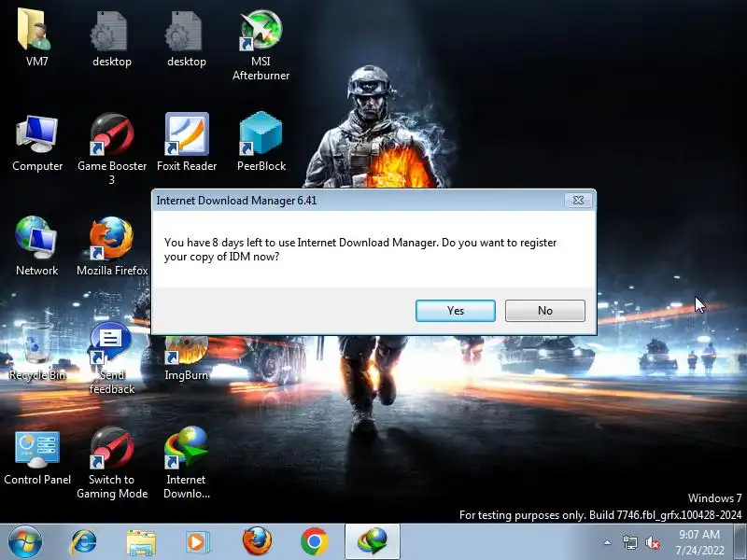Open the Windows Start menu
The image size is (747, 560).
click(x=25, y=542)
